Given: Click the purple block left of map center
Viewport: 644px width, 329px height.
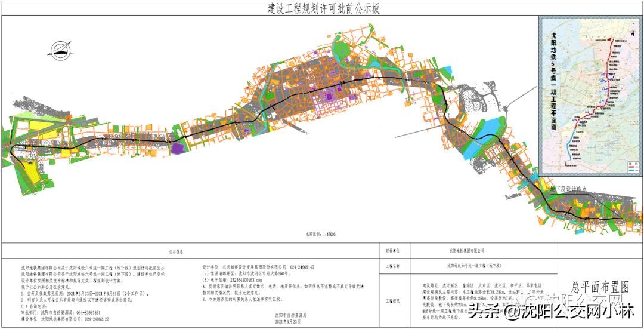Looking at the screenshot, I should 178,148.
